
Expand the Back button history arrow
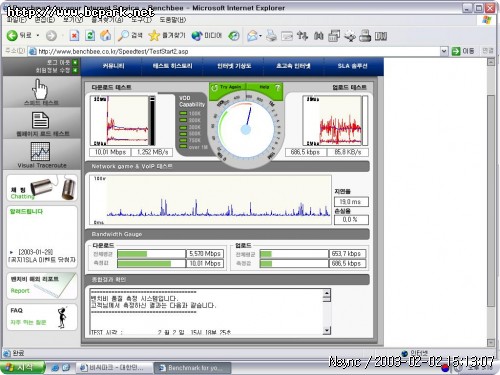pos(38,35)
